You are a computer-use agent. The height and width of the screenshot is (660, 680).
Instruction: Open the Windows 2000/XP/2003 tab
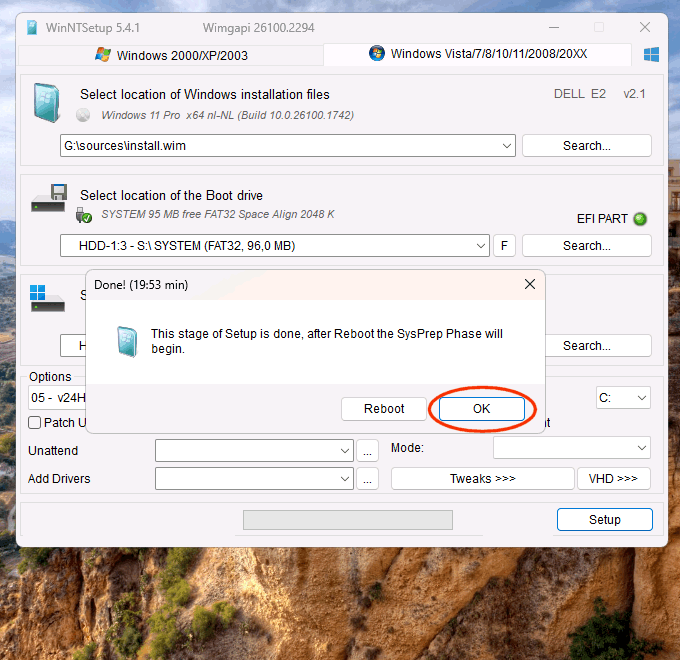pos(171,55)
